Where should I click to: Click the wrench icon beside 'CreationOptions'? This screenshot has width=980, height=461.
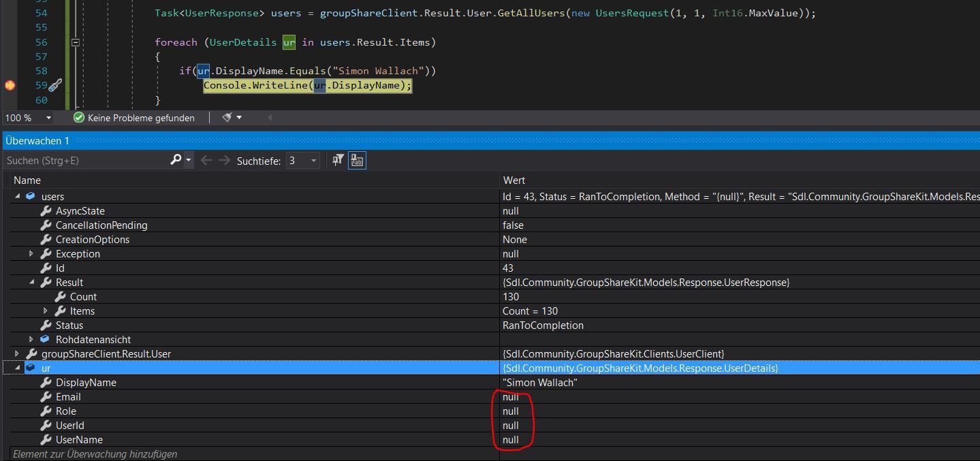pyautogui.click(x=46, y=240)
